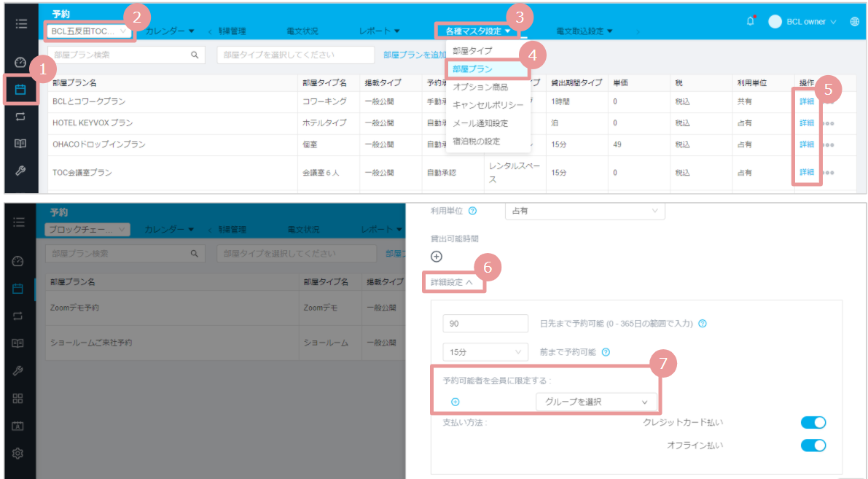The height and width of the screenshot is (479, 868).
Task: Click magnifier icon in upper 部屋プラン検索 field
Action: click(195, 55)
